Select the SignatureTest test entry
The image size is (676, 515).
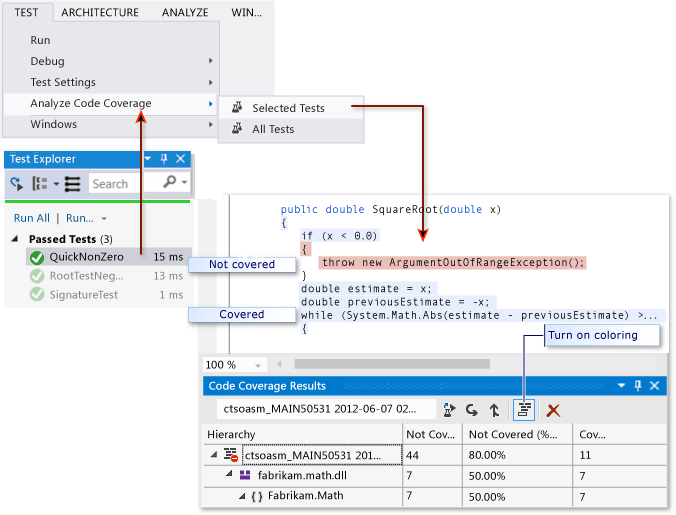click(x=83, y=295)
